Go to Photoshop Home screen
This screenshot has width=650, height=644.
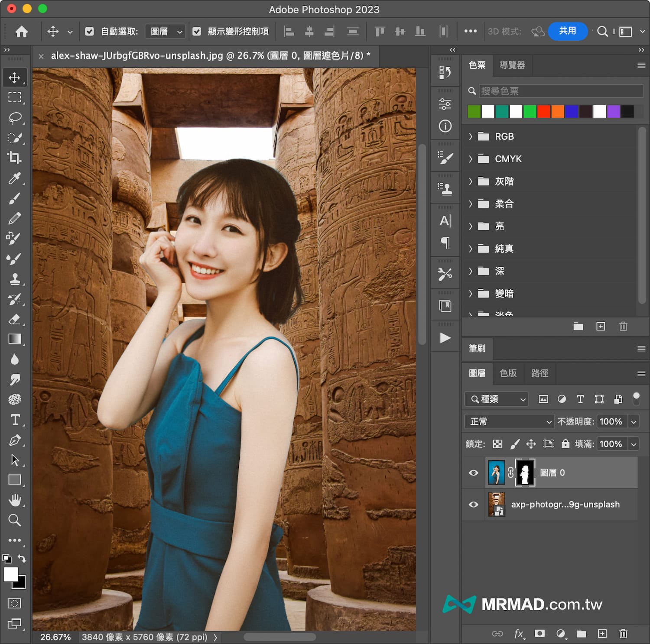point(22,32)
